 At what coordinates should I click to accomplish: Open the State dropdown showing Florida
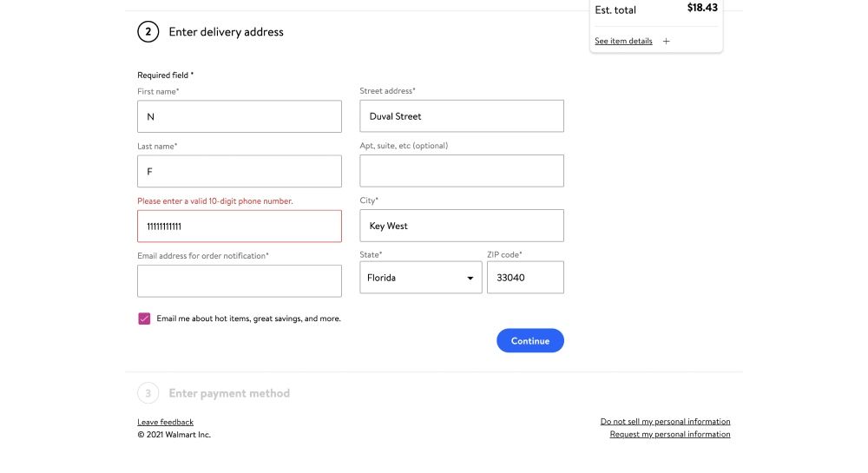(x=421, y=278)
